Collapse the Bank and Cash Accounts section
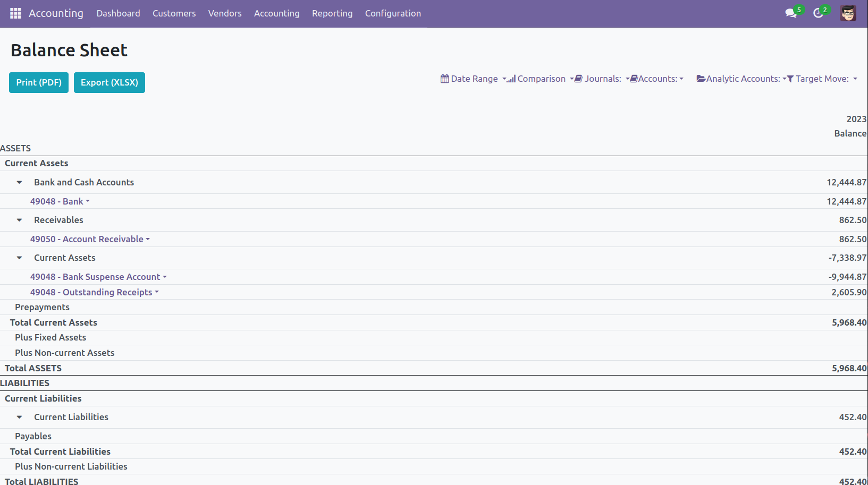The image size is (868, 485). coord(19,182)
